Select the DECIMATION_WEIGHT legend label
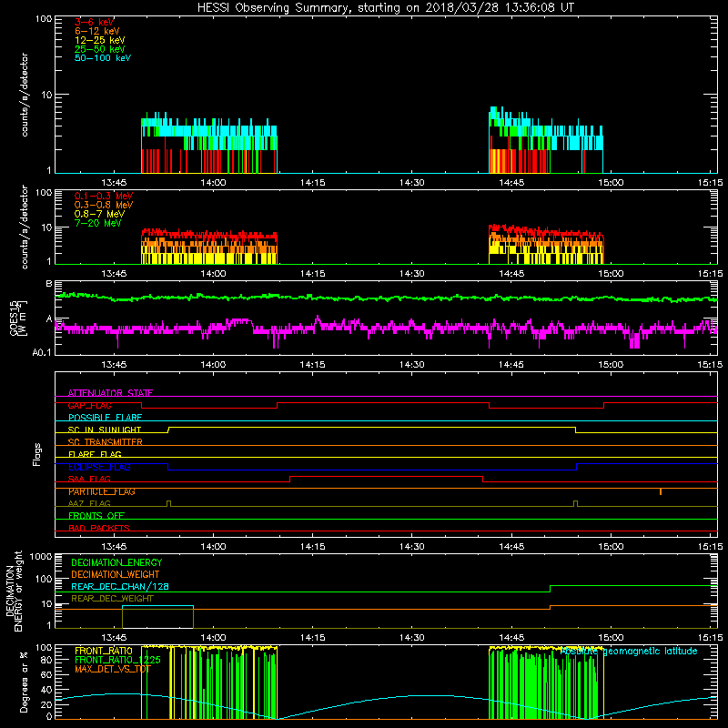 click(x=116, y=574)
